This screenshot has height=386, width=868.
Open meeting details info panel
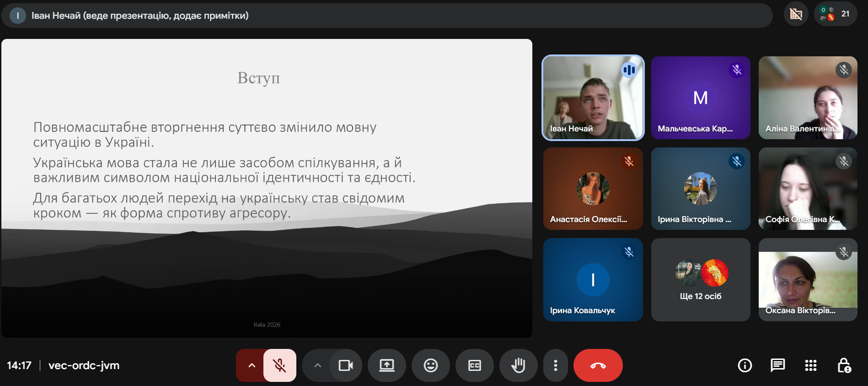[745, 365]
